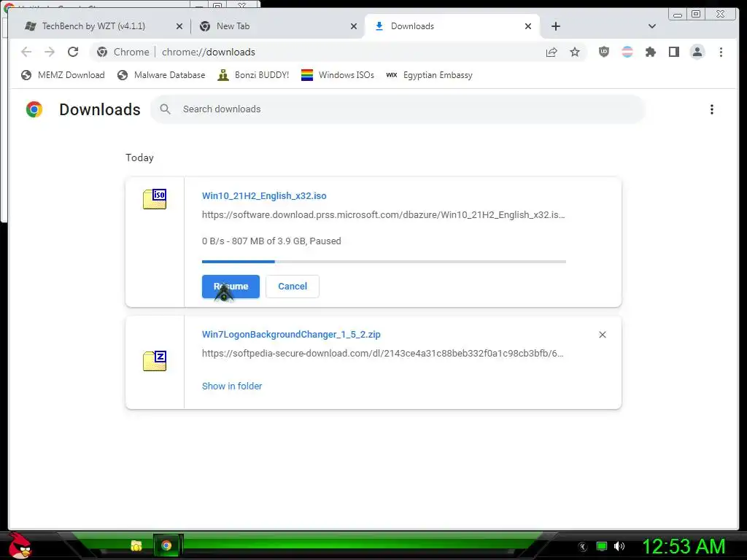Bookmark this tab with the star icon

[x=575, y=52]
